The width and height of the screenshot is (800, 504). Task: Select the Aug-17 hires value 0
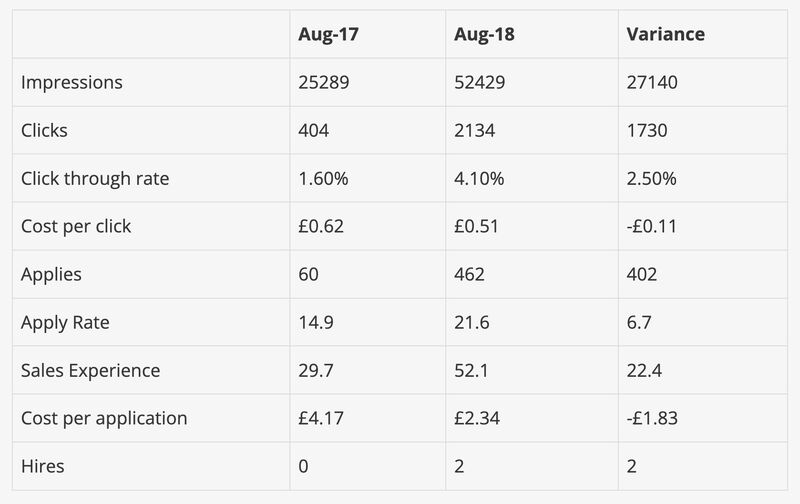point(304,466)
